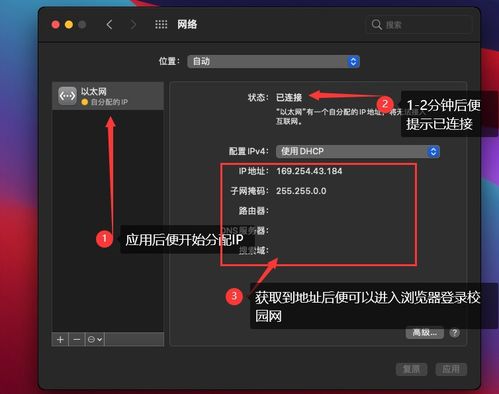This screenshot has width=499, height=394.
Task: Select the Ethernet interface icon in sidebar
Action: (67, 96)
